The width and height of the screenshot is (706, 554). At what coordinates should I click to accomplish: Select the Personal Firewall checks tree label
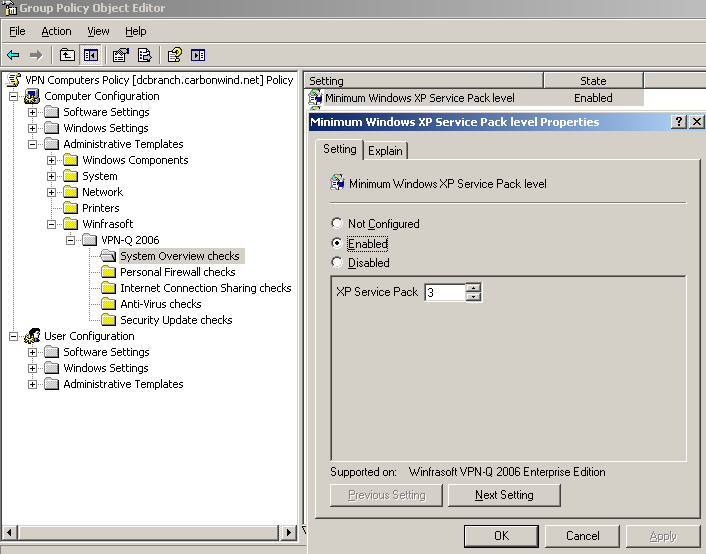point(178,272)
